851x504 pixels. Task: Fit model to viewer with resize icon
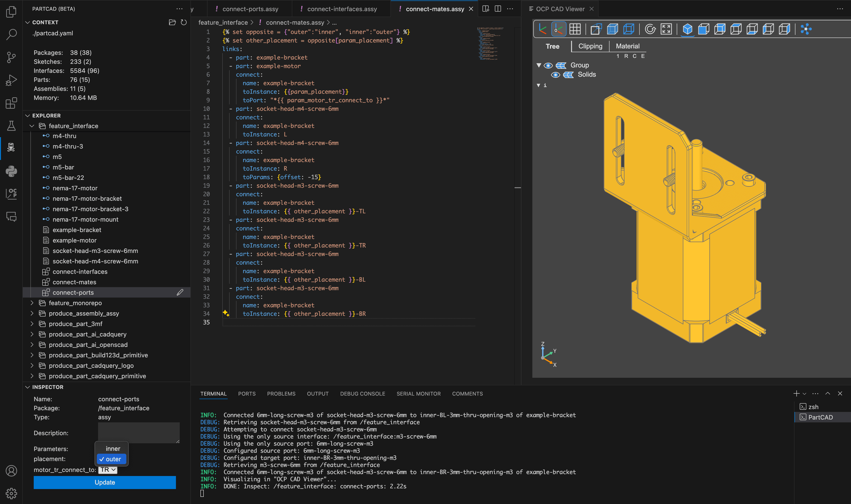click(666, 29)
